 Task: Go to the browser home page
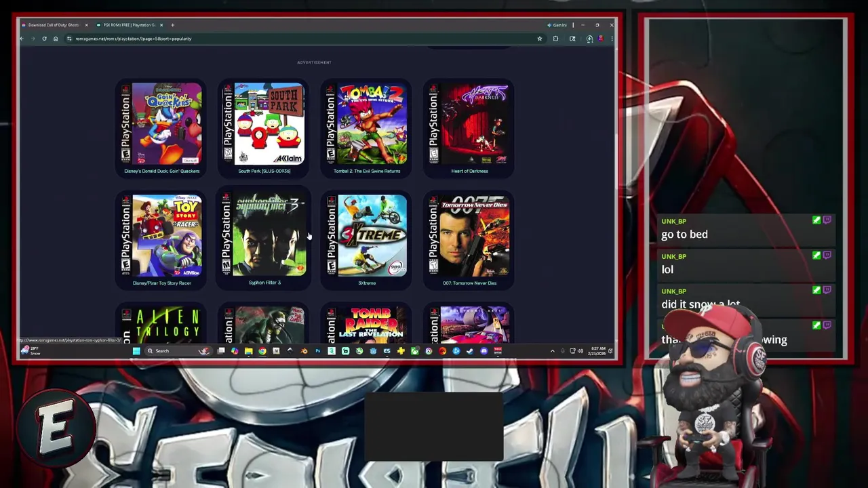(x=56, y=39)
